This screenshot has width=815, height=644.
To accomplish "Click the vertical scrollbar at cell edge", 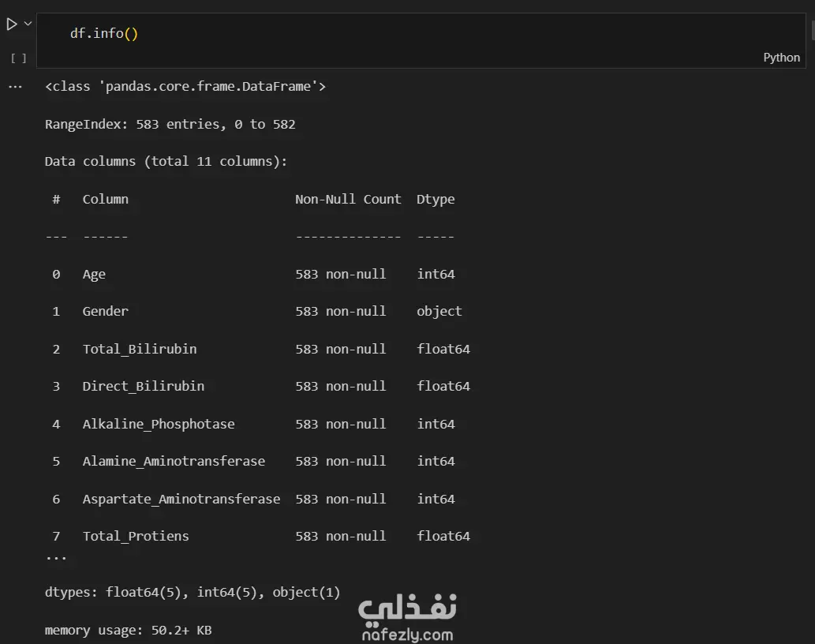I will (812, 32).
